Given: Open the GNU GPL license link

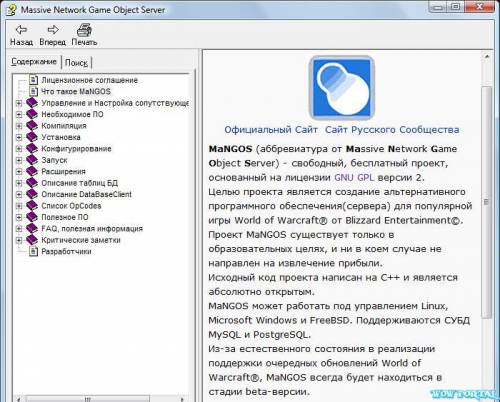Looking at the screenshot, I should pyautogui.click(x=354, y=177).
